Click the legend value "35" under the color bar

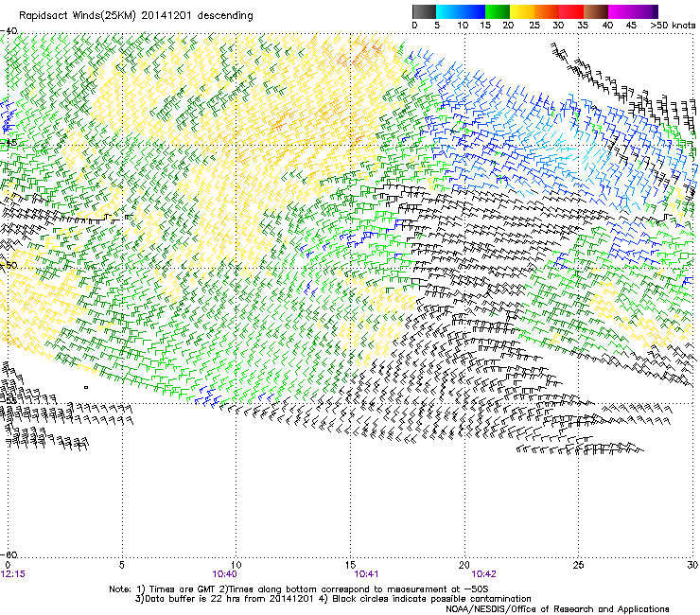583,26
